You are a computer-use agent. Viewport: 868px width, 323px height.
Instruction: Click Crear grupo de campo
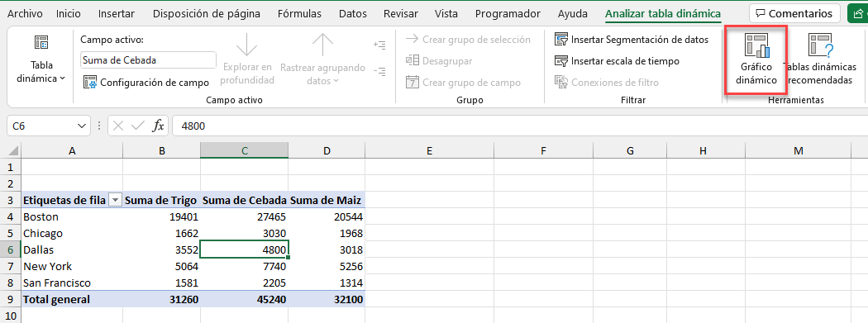tap(463, 83)
